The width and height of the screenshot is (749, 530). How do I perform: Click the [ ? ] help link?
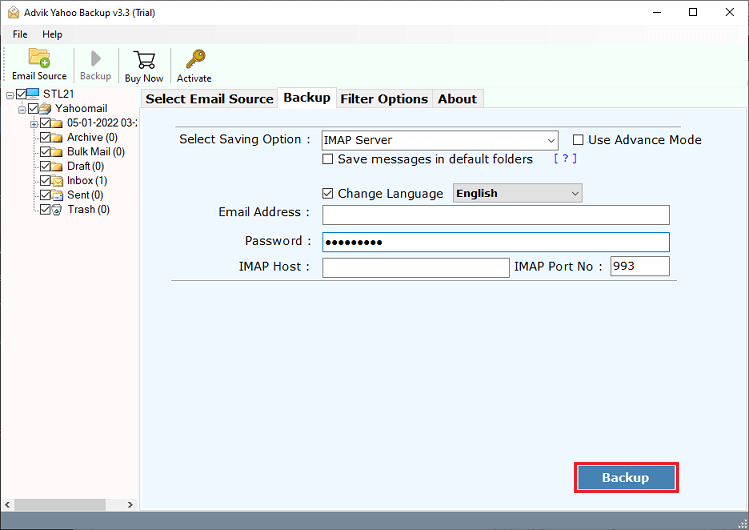[565, 159]
